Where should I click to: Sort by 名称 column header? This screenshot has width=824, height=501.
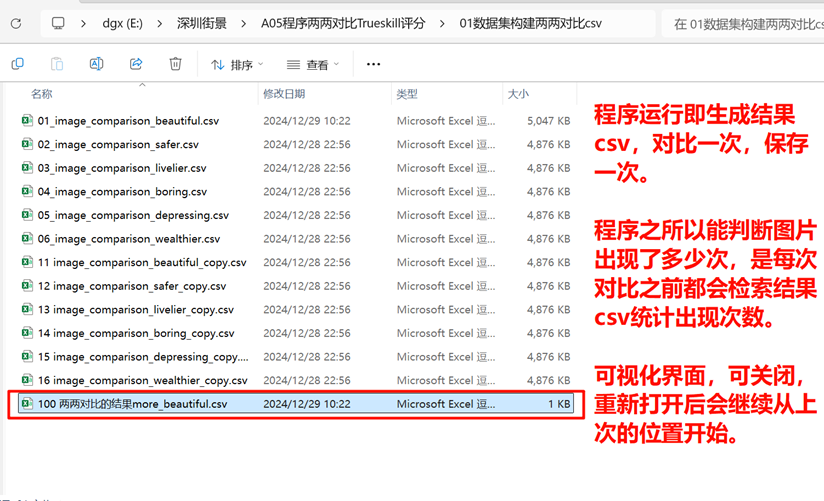pyautogui.click(x=42, y=94)
